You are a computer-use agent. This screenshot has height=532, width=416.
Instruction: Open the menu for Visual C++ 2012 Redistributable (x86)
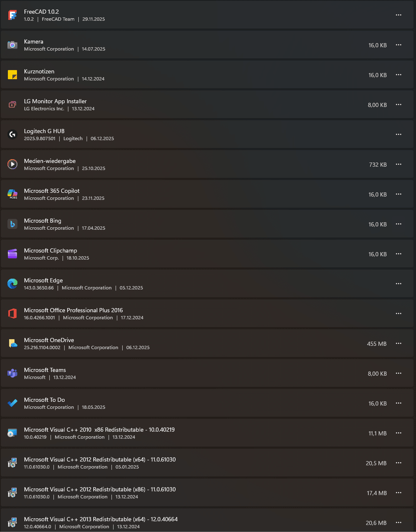399,493
